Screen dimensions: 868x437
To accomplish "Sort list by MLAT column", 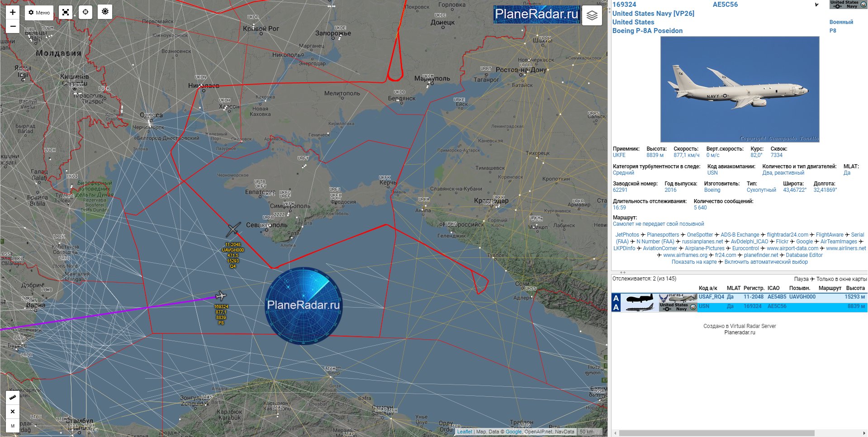I will tap(734, 288).
